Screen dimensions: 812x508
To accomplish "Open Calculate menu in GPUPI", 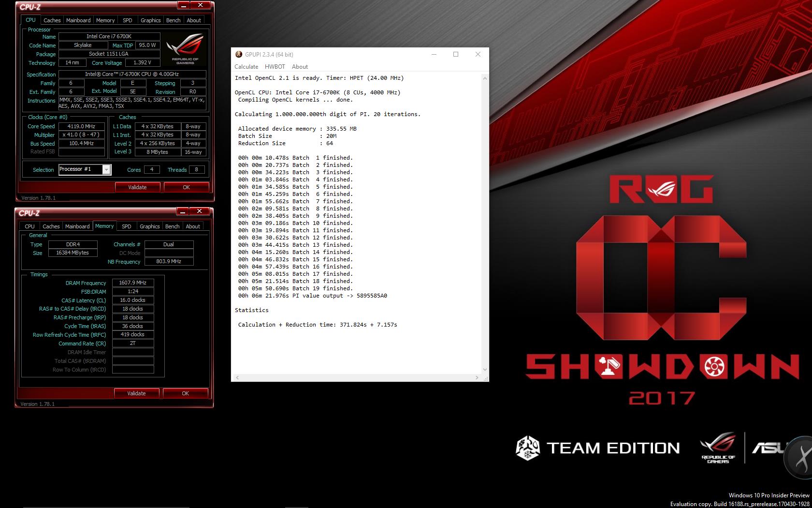I will (246, 67).
